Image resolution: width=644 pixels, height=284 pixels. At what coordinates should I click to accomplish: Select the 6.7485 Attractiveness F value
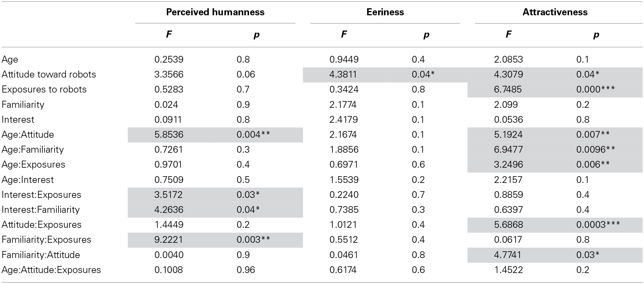508,89
